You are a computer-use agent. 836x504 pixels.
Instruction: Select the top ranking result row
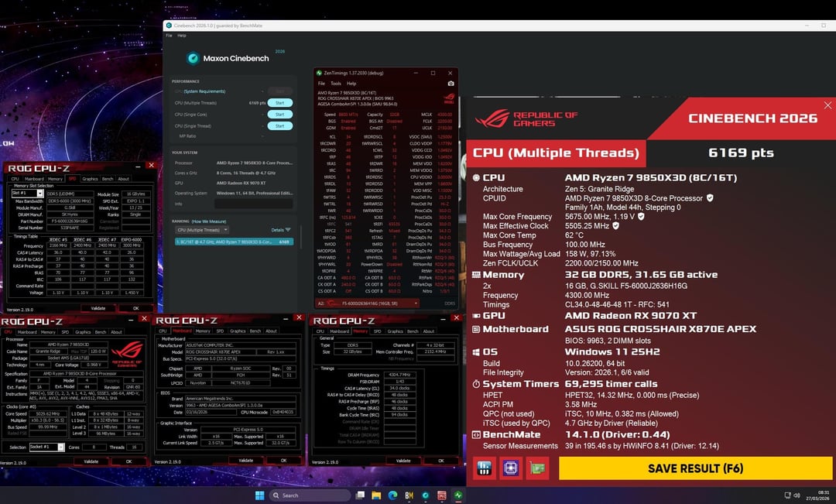[232, 242]
